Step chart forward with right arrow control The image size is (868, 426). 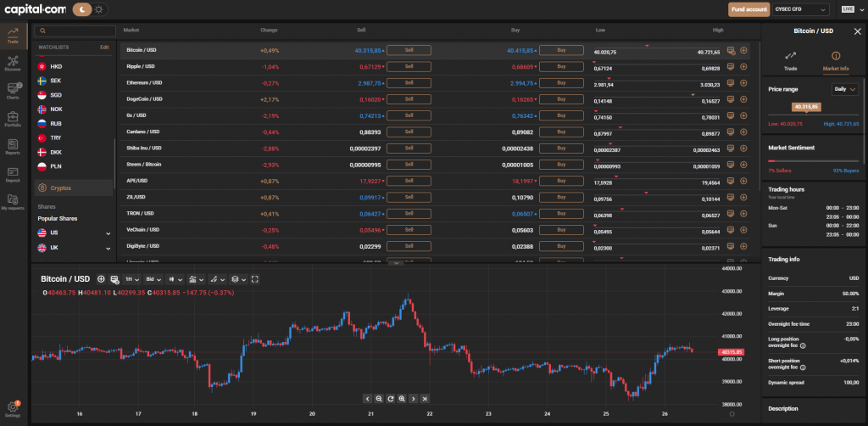tap(413, 398)
